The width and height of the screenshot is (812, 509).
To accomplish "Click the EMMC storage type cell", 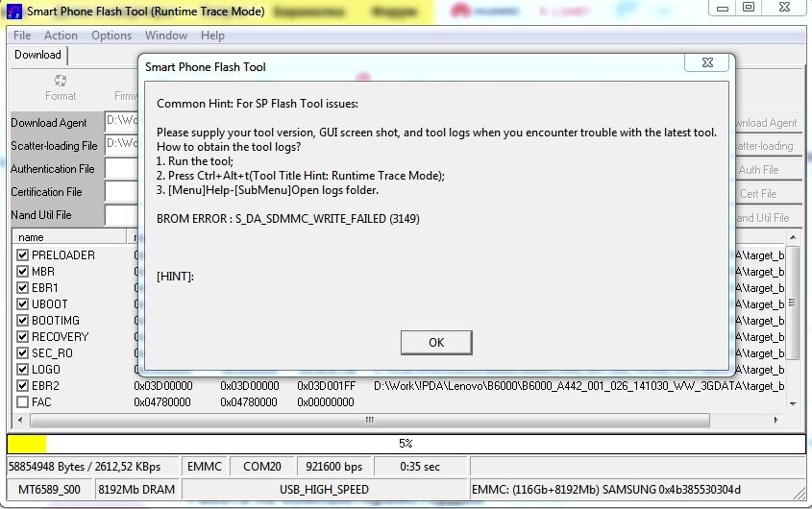I will click(205, 467).
